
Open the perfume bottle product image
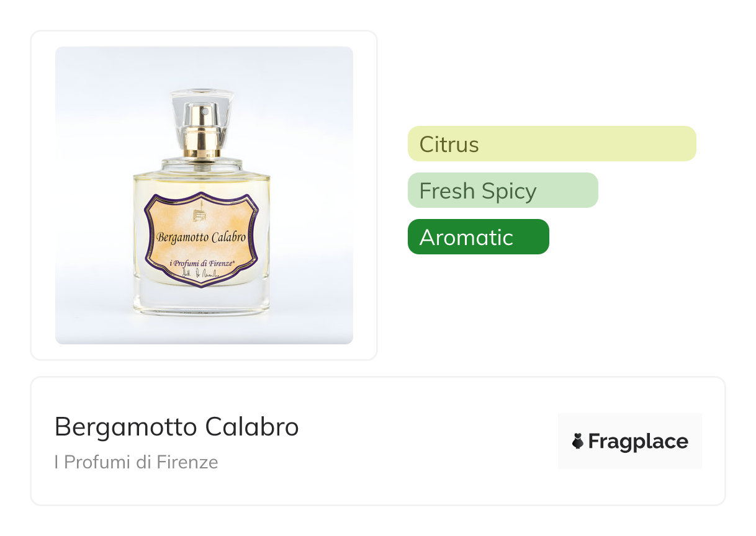[204, 195]
